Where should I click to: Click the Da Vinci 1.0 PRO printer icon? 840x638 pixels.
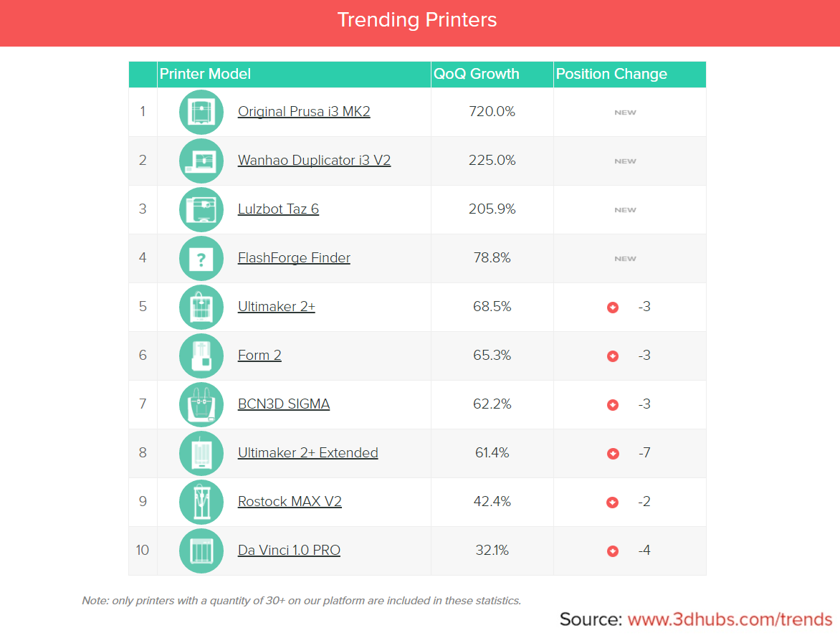tap(201, 551)
